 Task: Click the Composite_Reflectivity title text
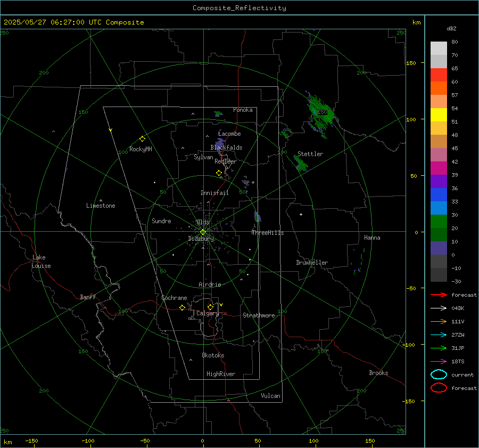[239, 8]
